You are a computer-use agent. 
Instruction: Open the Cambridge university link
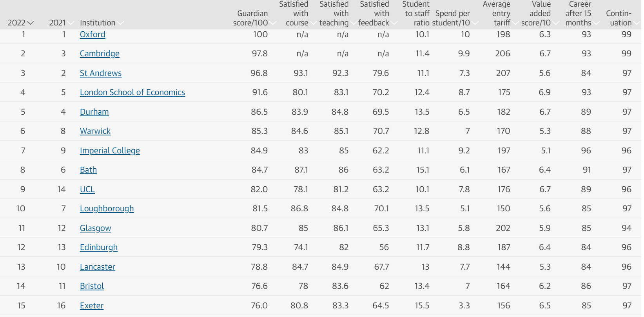click(x=100, y=54)
